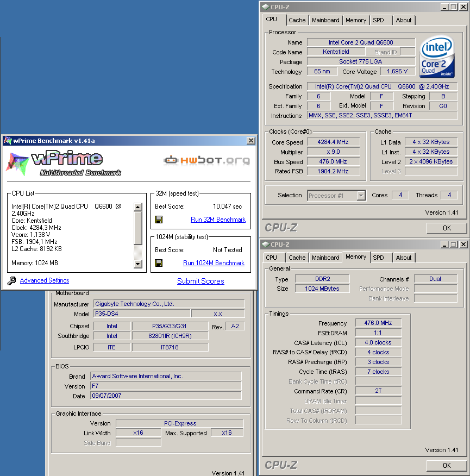Click the Code Name value Kentsfield
Screen dimensions: 470x476
tap(336, 52)
